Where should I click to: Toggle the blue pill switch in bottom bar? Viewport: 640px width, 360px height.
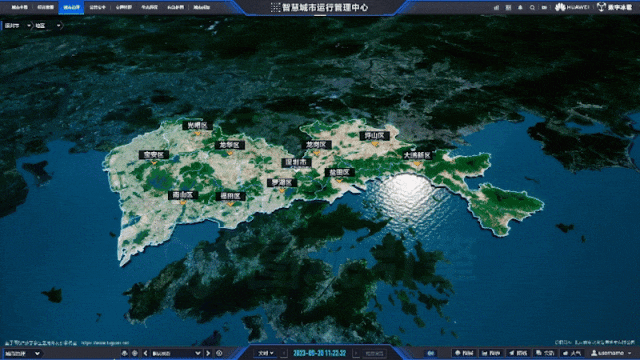431,353
